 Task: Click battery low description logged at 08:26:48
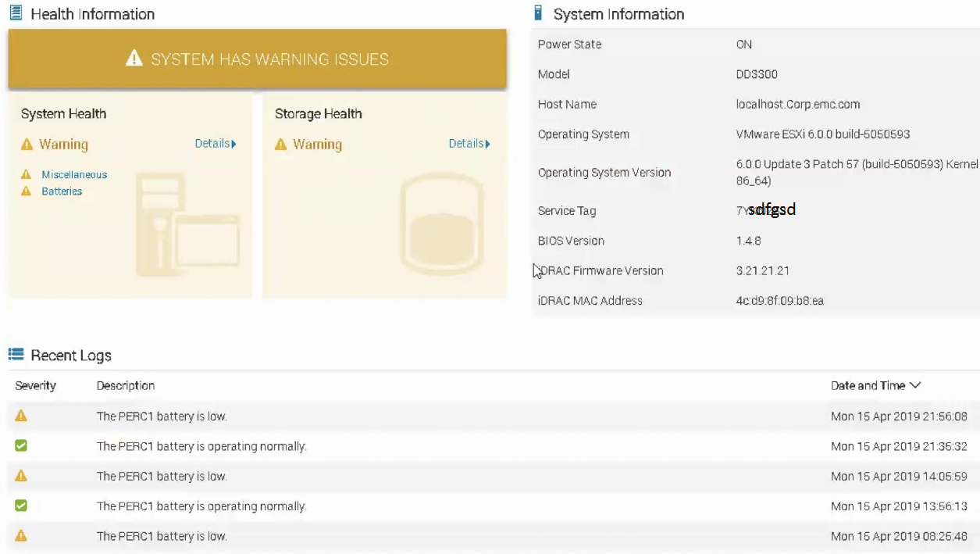pos(162,536)
